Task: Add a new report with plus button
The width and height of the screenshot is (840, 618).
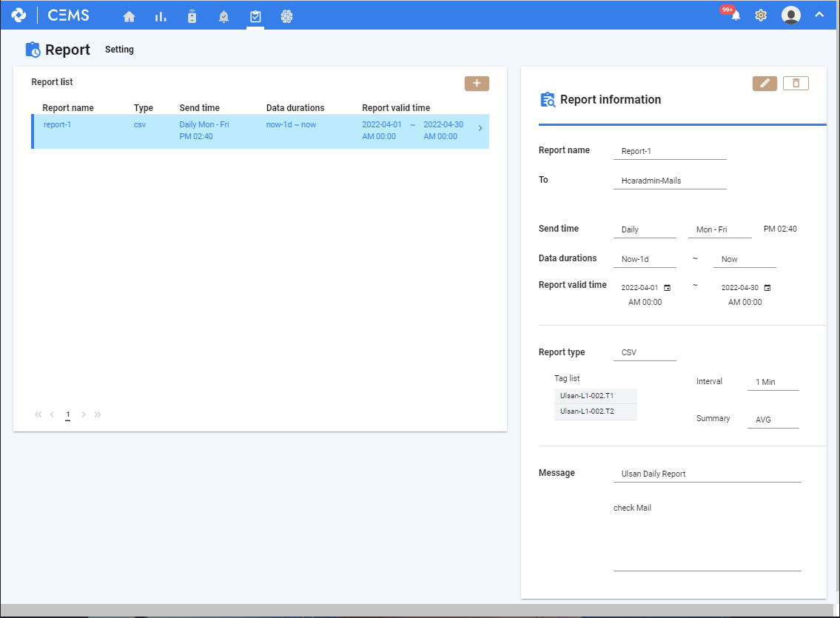Action: [x=477, y=83]
